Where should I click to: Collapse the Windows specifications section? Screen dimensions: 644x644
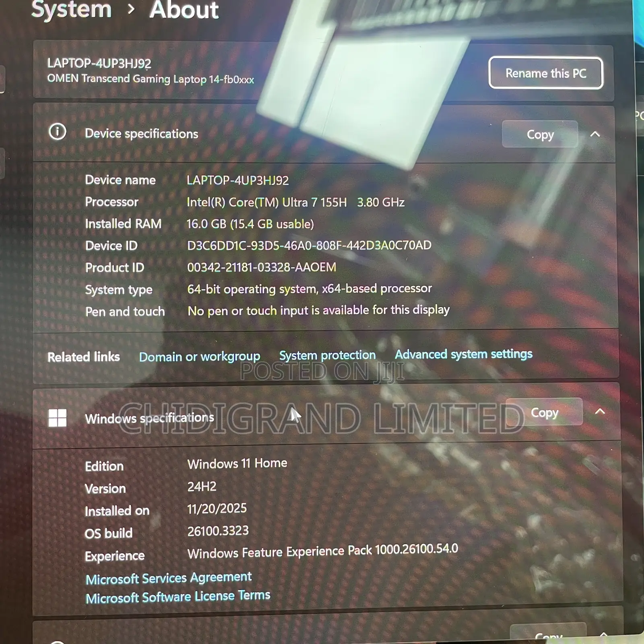[x=600, y=411]
